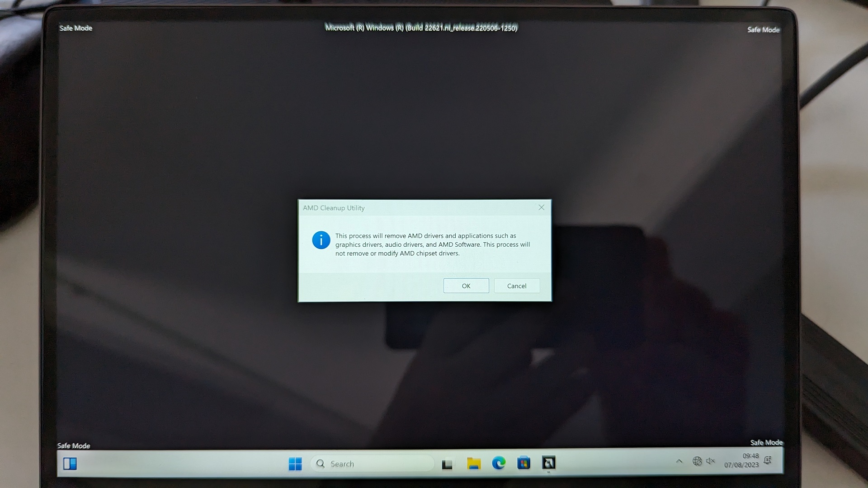Click the AMD Cleanup Utility title bar
868x488 pixels.
(x=416, y=208)
